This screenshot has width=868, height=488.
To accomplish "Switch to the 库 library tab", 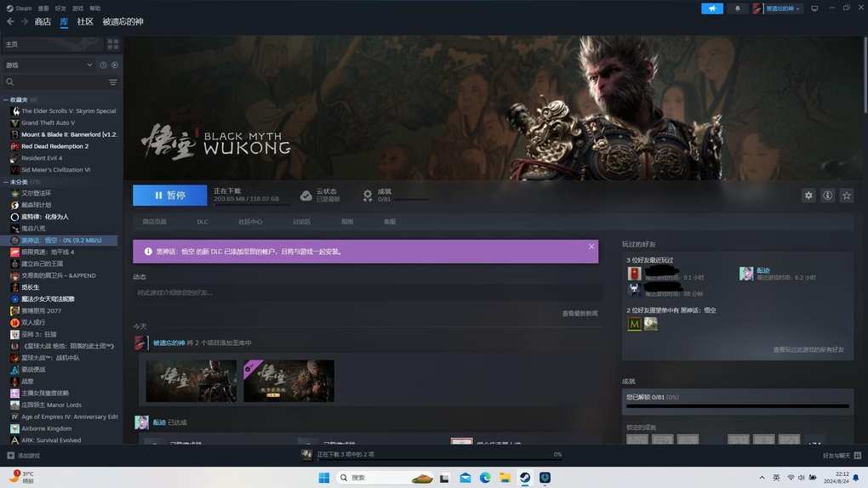I will (x=64, y=21).
